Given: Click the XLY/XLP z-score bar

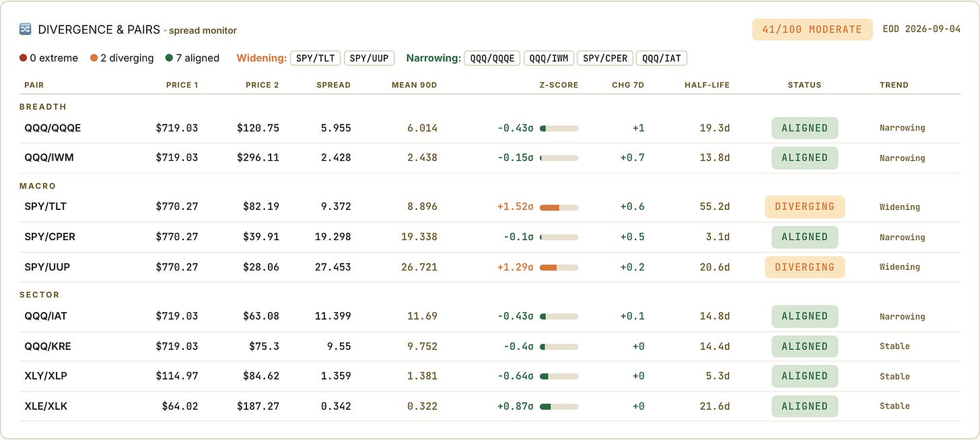Looking at the screenshot, I should tap(559, 376).
